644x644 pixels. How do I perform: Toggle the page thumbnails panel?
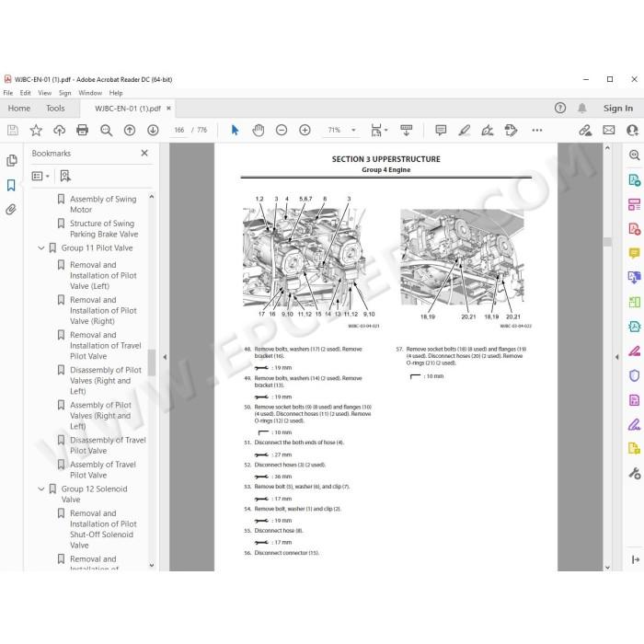(x=11, y=160)
